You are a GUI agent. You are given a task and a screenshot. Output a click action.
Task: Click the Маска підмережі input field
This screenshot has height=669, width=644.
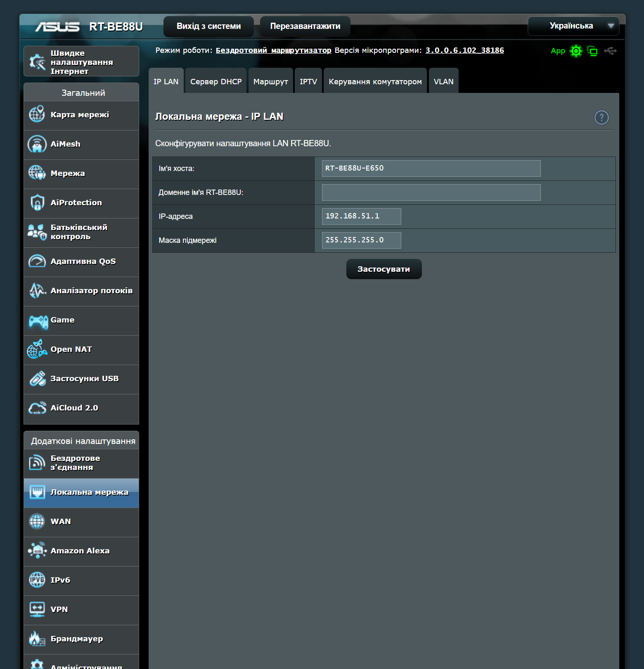coord(362,240)
